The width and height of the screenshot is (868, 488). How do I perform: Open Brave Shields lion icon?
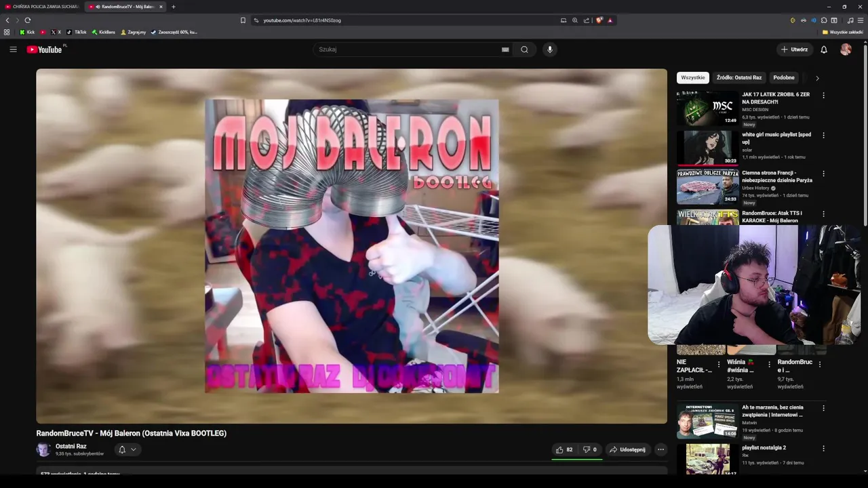[x=599, y=20]
